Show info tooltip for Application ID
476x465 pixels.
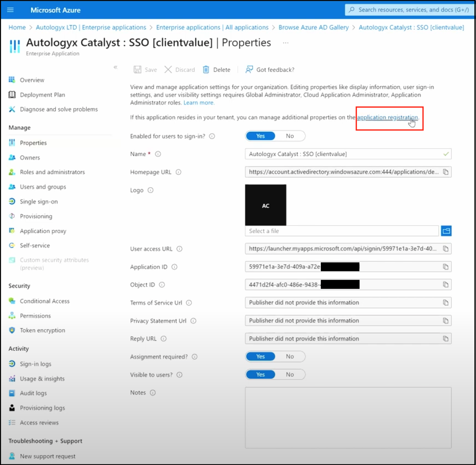click(x=174, y=267)
